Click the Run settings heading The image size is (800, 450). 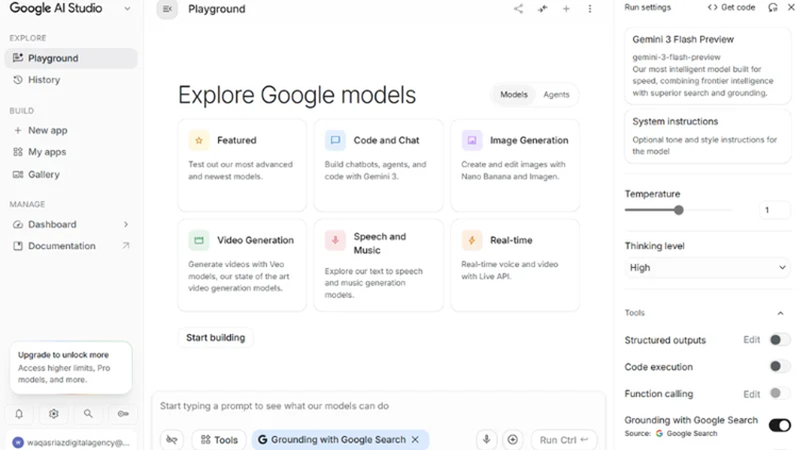click(x=647, y=7)
